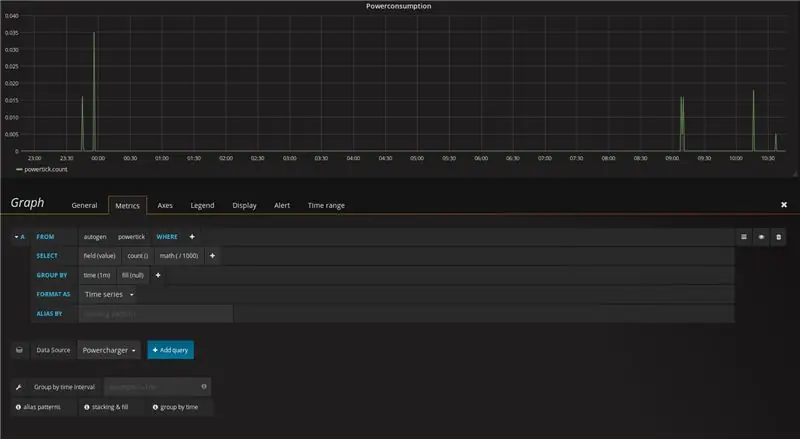Click the count () aggregation segment
Screen dimensions: 800x439
point(138,256)
